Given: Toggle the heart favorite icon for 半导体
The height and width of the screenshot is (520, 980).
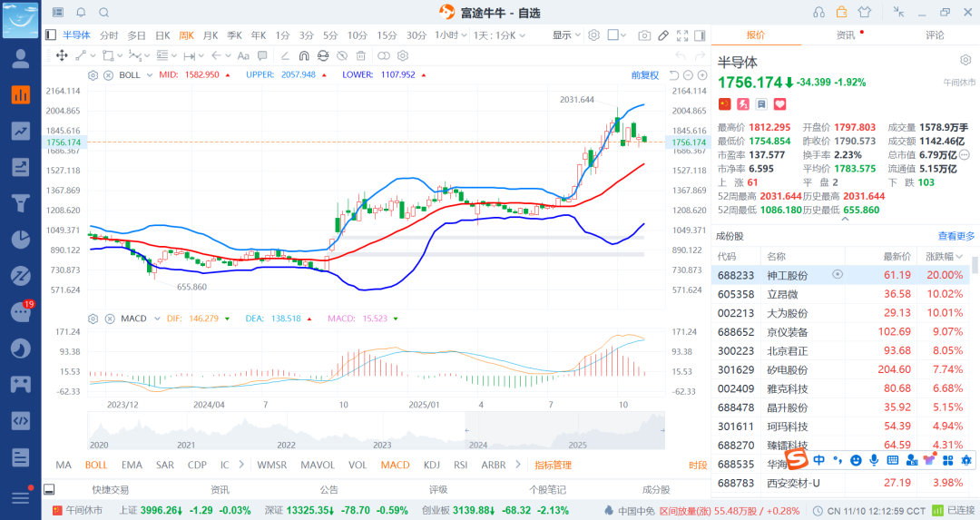Looking at the screenshot, I should pyautogui.click(x=779, y=104).
